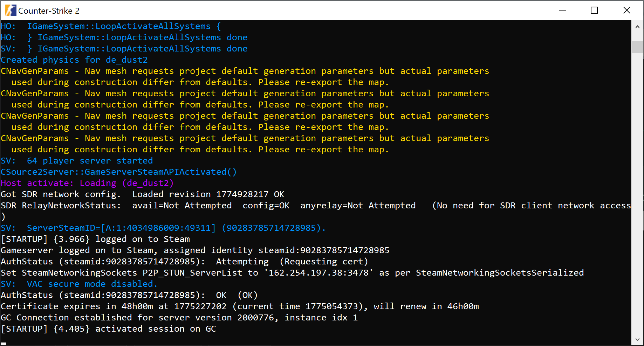Click the 'Certificate expires in 48h00m' line
The height and width of the screenshot is (346, 644).
[239, 306]
